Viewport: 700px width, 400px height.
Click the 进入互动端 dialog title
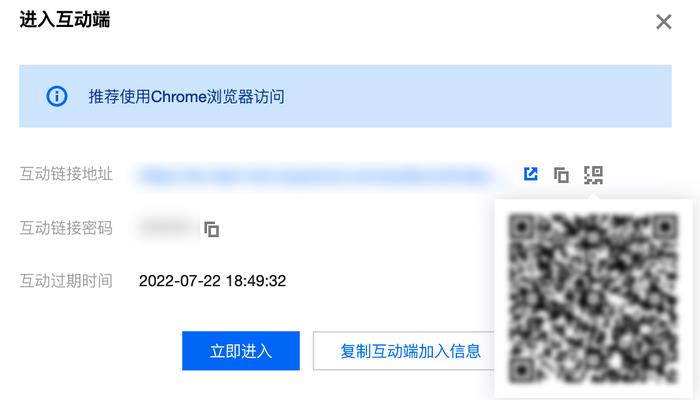[65, 20]
